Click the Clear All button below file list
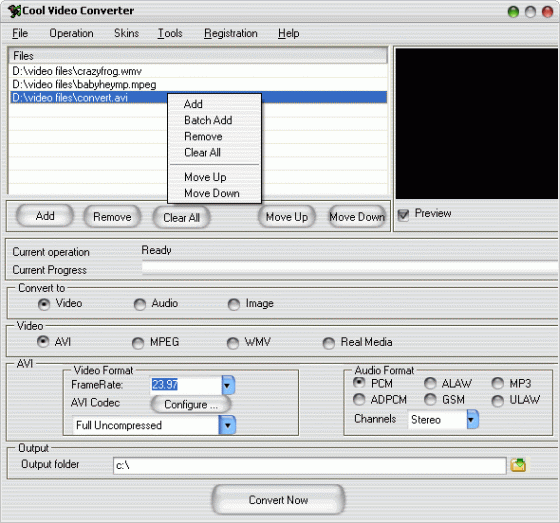 [x=181, y=218]
